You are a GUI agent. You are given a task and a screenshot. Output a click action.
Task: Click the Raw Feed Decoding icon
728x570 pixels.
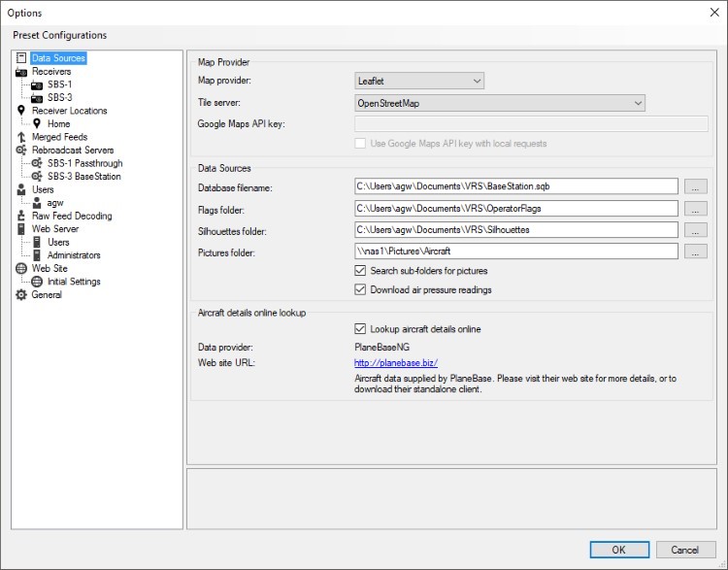pyautogui.click(x=21, y=217)
